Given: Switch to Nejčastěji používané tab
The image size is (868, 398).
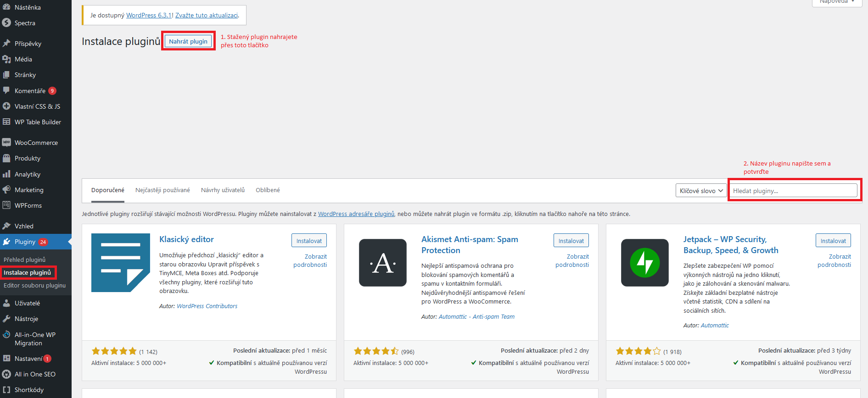Looking at the screenshot, I should pyautogui.click(x=162, y=190).
